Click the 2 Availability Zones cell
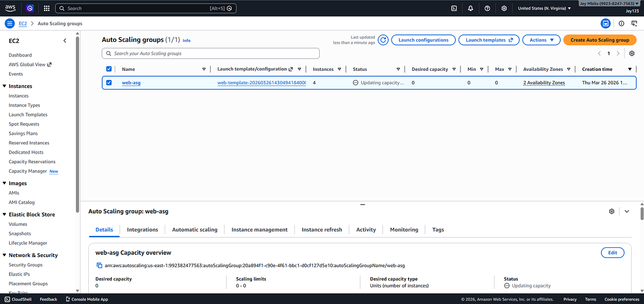644x304 pixels. (x=544, y=83)
